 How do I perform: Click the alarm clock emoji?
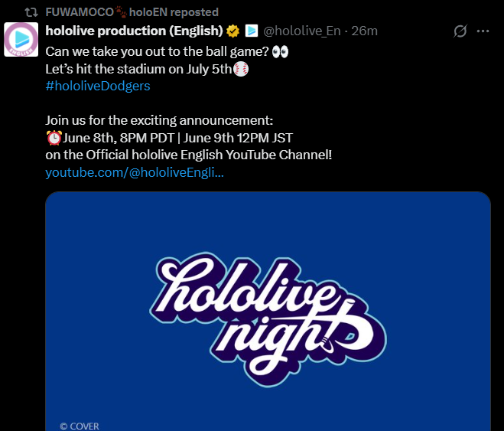(54, 138)
